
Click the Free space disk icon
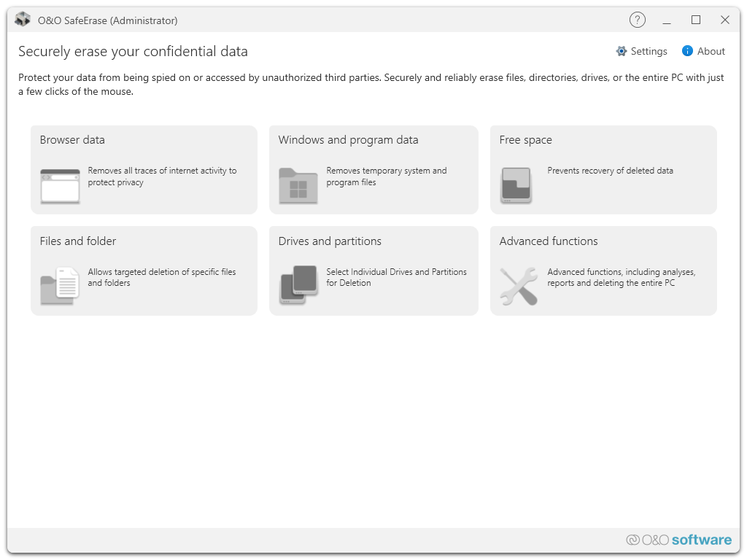click(x=516, y=185)
